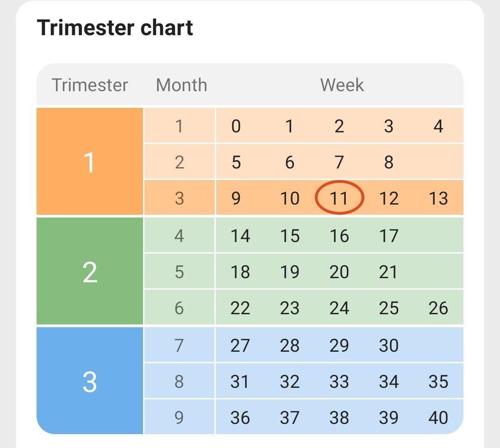Image resolution: width=500 pixels, height=448 pixels.
Task: Click the Week column header
Action: point(342,85)
